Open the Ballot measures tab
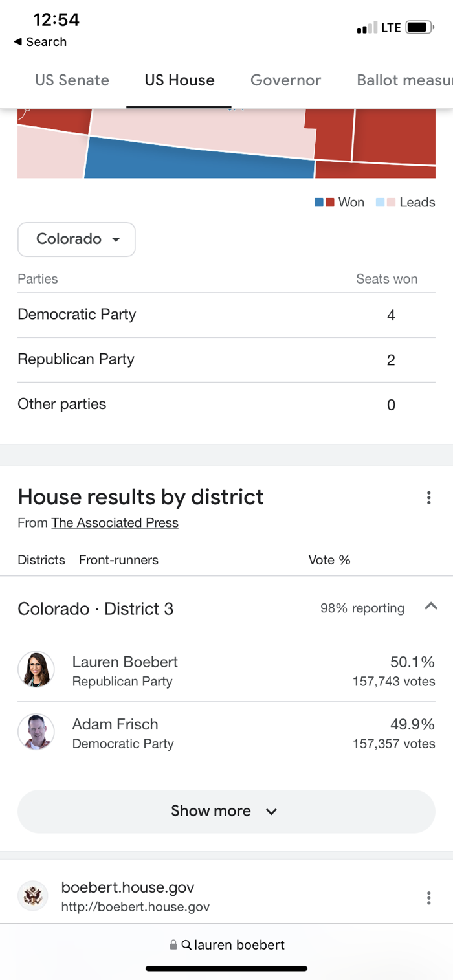This screenshot has width=453, height=980. point(404,80)
